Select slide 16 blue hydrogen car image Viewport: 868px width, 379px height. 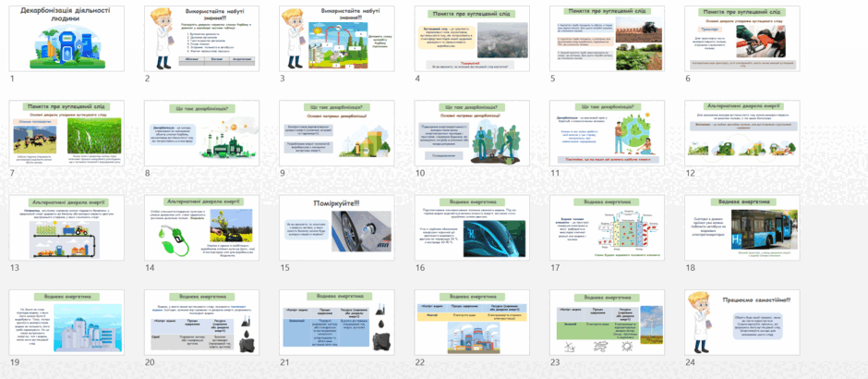(472, 227)
